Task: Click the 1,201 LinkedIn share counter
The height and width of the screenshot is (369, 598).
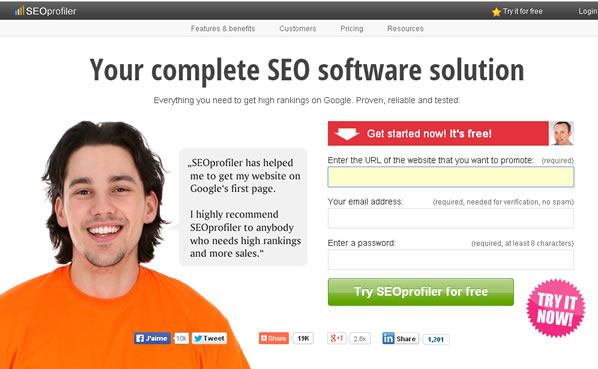Action: tap(436, 339)
